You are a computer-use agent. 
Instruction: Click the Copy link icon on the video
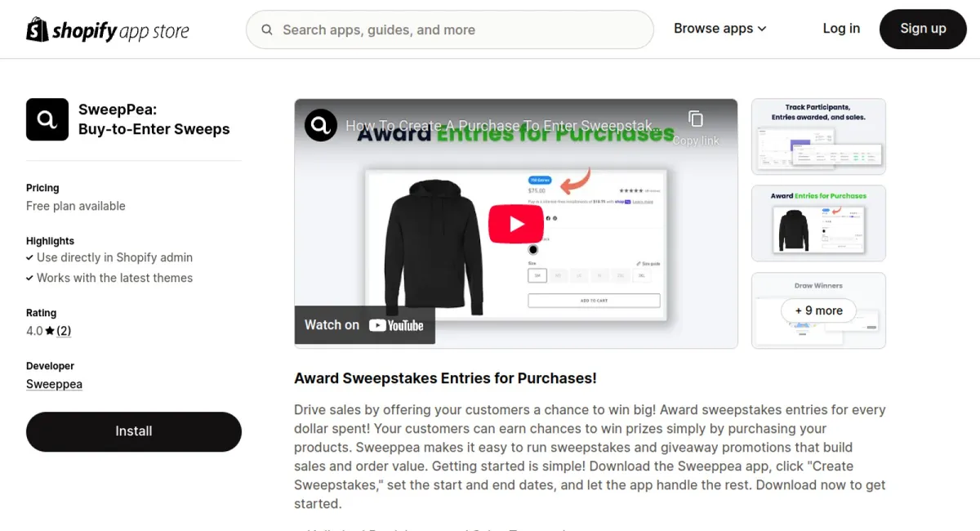click(695, 119)
